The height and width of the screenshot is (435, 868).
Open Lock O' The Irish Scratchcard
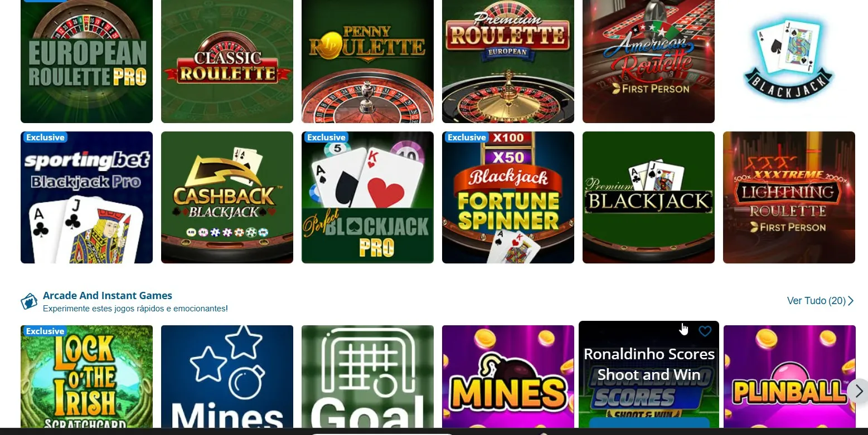(x=86, y=377)
